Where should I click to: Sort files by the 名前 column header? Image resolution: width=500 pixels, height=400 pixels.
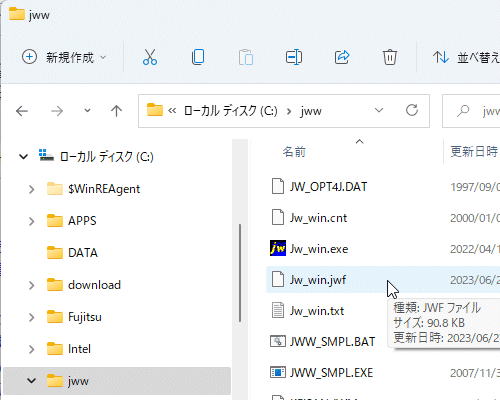(x=294, y=152)
